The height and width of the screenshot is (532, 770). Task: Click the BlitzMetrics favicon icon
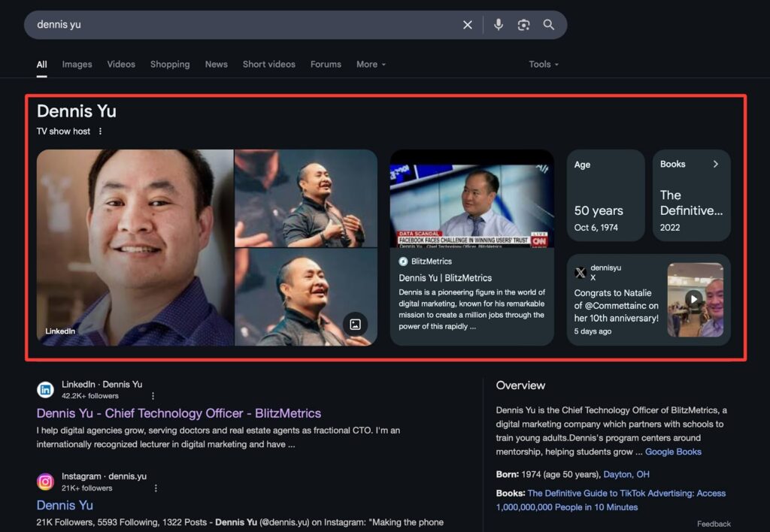(x=403, y=261)
